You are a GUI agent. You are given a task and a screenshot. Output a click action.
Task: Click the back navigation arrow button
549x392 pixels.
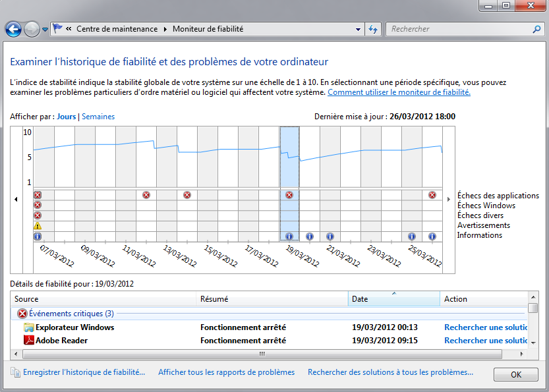pos(13,29)
